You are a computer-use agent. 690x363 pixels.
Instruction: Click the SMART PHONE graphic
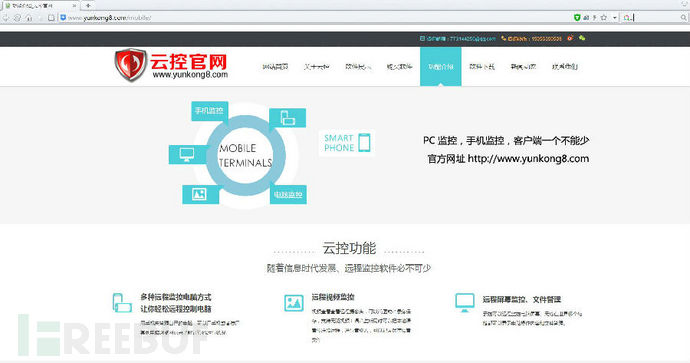pos(347,143)
